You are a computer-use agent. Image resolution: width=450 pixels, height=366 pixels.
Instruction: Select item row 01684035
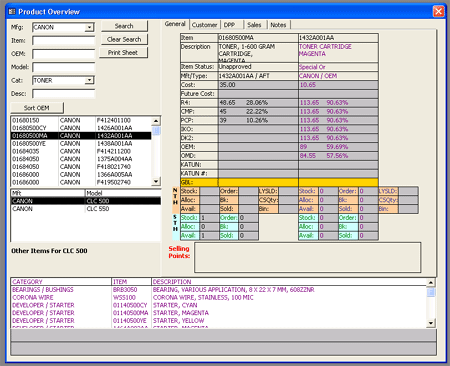pyautogui.click(x=81, y=151)
